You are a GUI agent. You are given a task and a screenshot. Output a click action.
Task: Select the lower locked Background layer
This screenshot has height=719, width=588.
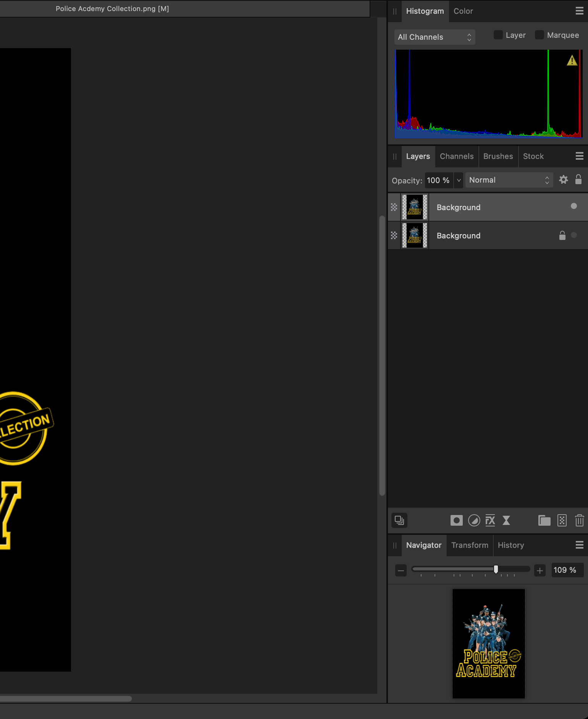point(488,235)
